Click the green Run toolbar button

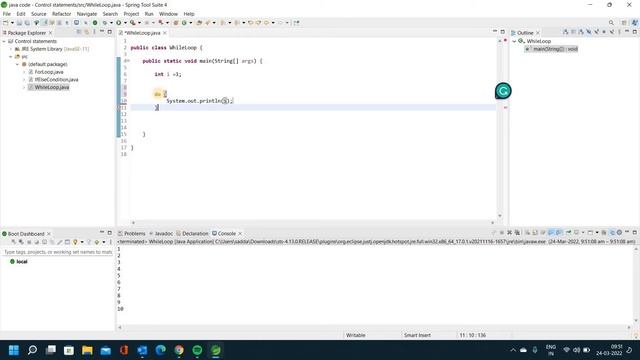pyautogui.click(x=119, y=23)
